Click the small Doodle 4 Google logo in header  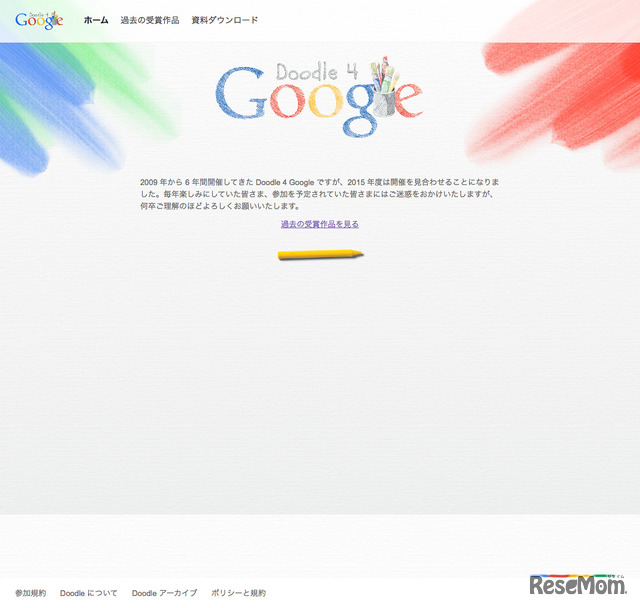[x=39, y=20]
